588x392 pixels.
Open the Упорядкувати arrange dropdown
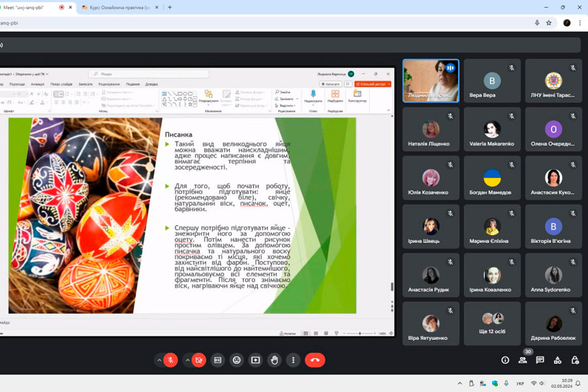point(208,97)
